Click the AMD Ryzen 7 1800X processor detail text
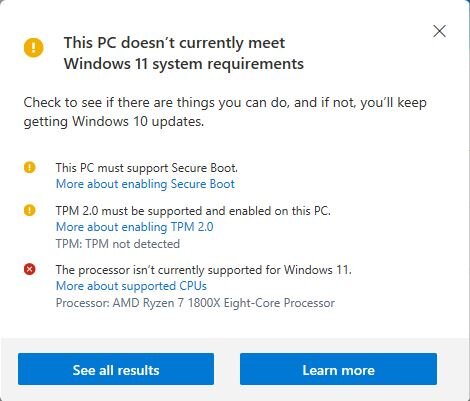Screen dimensions: 470x401 click(x=195, y=303)
